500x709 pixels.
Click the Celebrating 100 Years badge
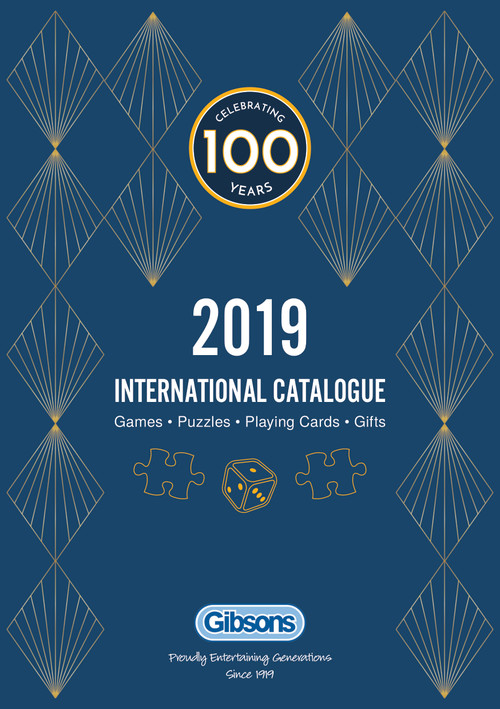(x=250, y=148)
